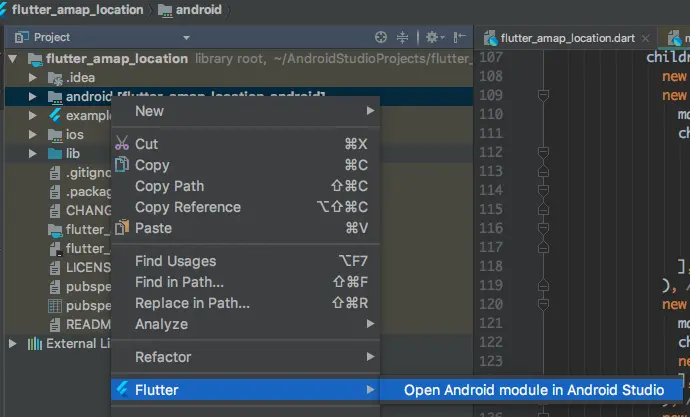Open the Project panel gear settings

tap(435, 37)
